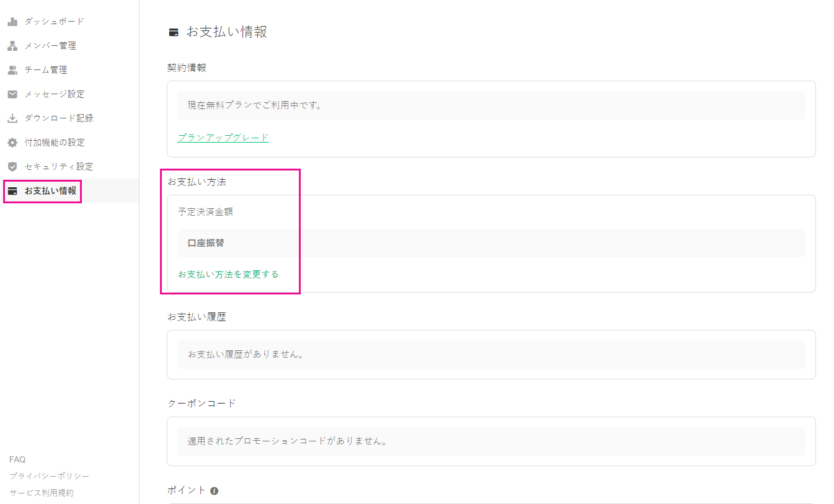Open the FAQ link
Screen dimensions: 834x504
[17, 459]
